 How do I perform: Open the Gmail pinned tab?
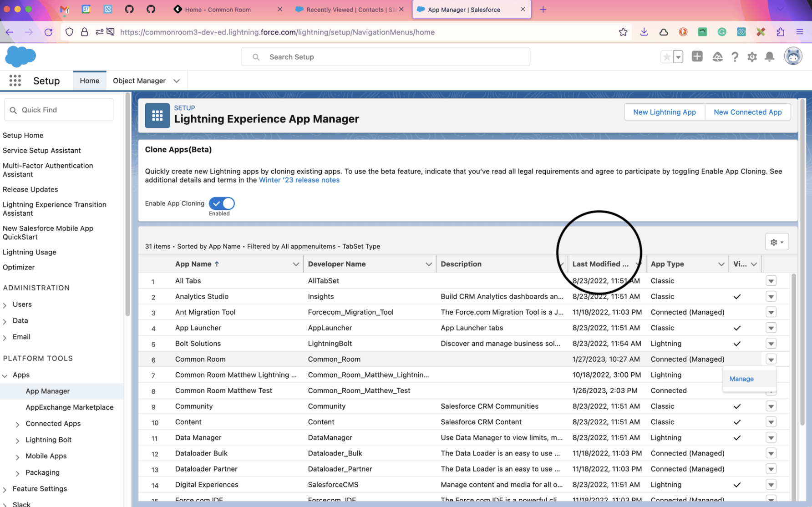pyautogui.click(x=64, y=9)
